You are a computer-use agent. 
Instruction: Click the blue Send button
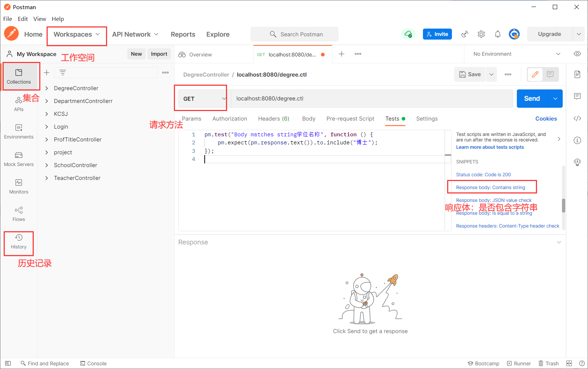[x=532, y=99]
